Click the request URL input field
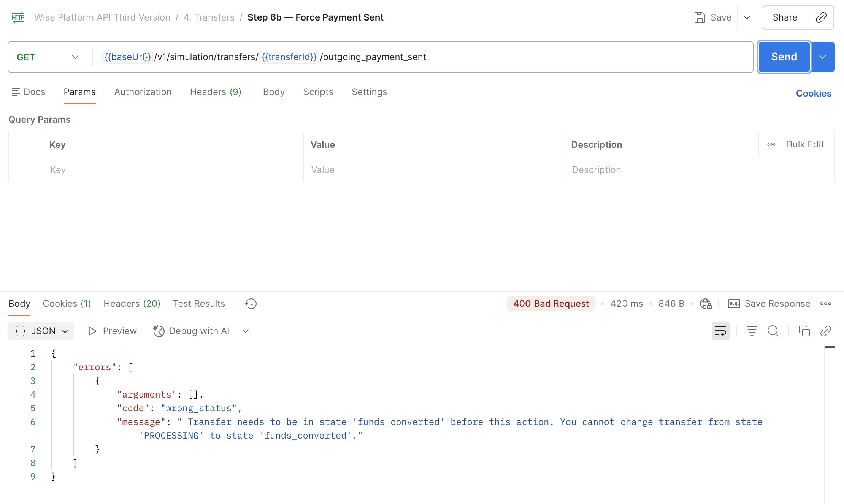Image resolution: width=844 pixels, height=504 pixels. (422, 57)
